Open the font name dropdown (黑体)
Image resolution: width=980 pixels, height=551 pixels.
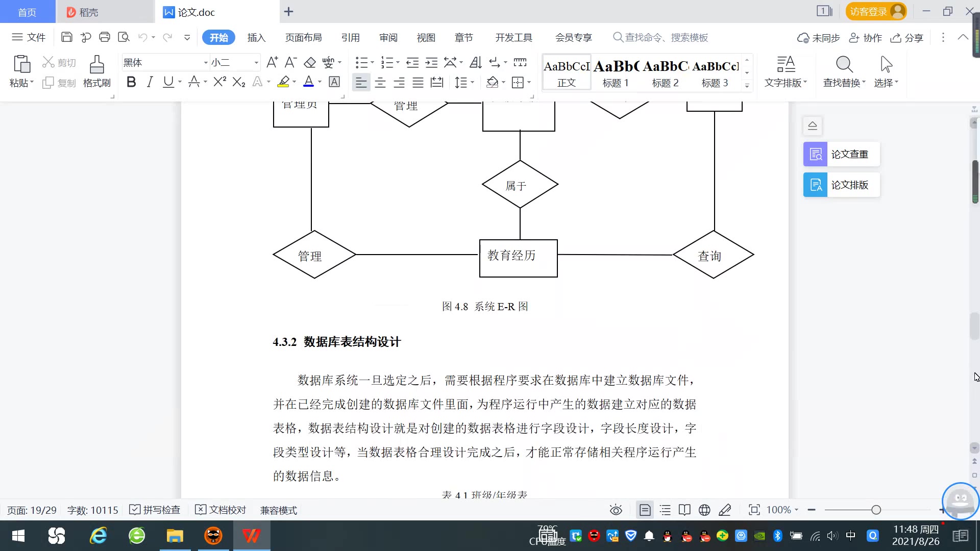[206, 63]
